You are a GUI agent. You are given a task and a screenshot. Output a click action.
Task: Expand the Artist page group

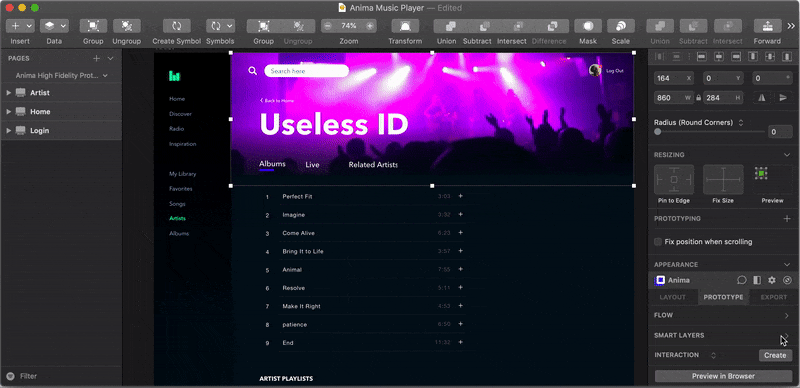point(9,93)
